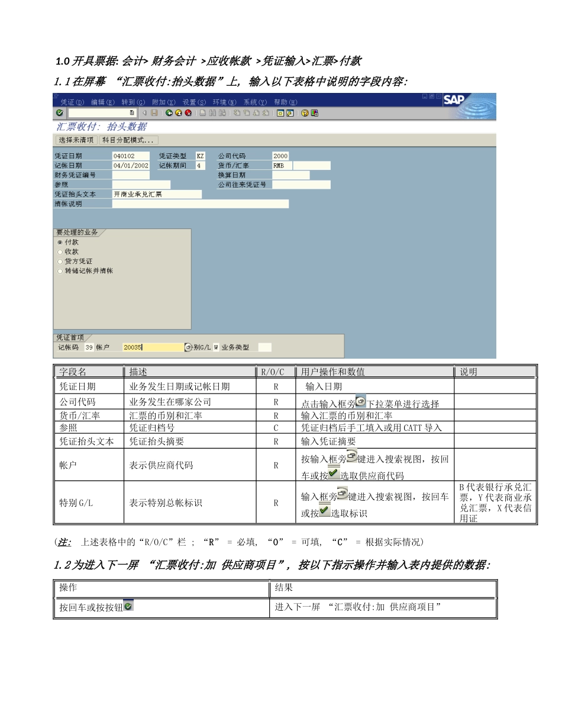
Task: Click the 货币/汇率 field containing RMB
Action: coord(282,166)
